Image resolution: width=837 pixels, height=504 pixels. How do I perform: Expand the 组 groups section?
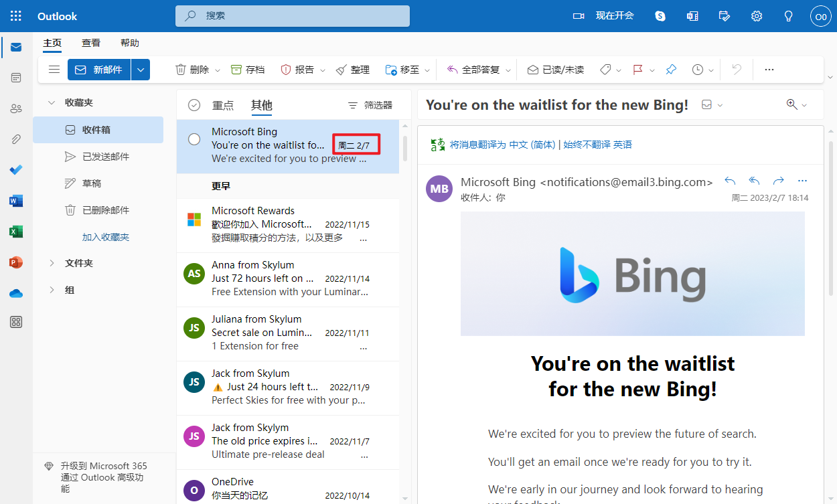click(x=52, y=290)
